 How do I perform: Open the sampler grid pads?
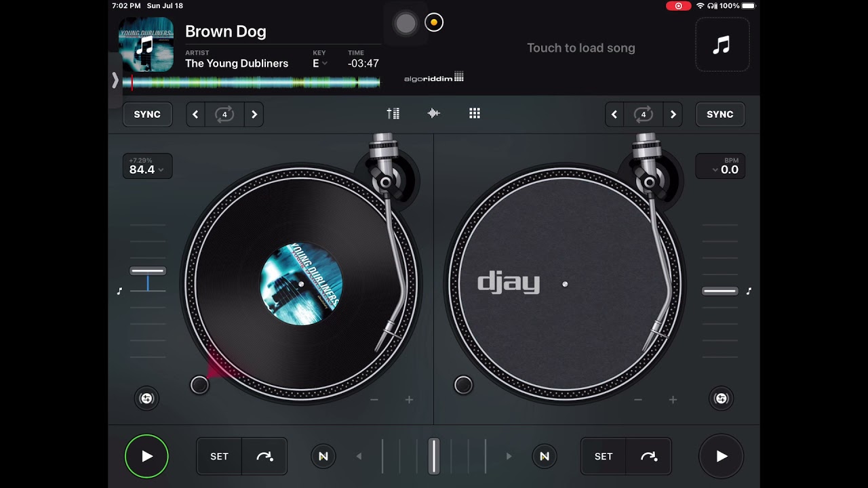475,114
